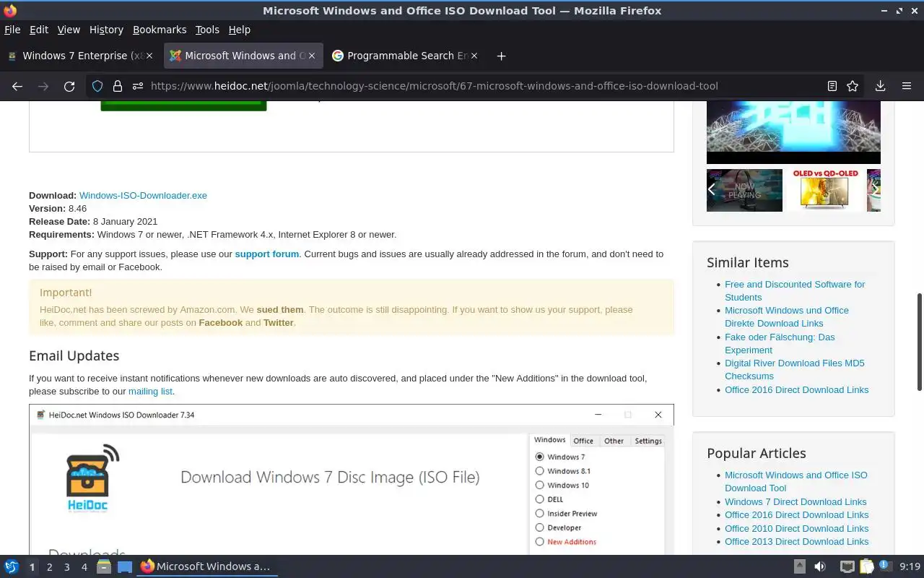Switch to Programmable Search Engine tab
Image resolution: width=924 pixels, height=578 pixels.
click(x=406, y=56)
